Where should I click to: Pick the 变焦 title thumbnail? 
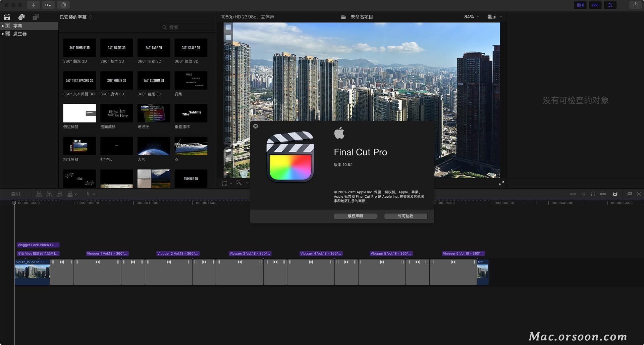[191, 81]
